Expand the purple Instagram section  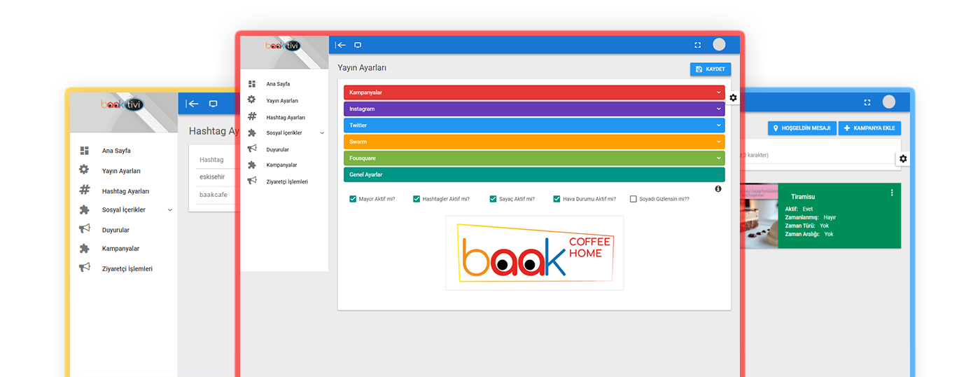[533, 109]
